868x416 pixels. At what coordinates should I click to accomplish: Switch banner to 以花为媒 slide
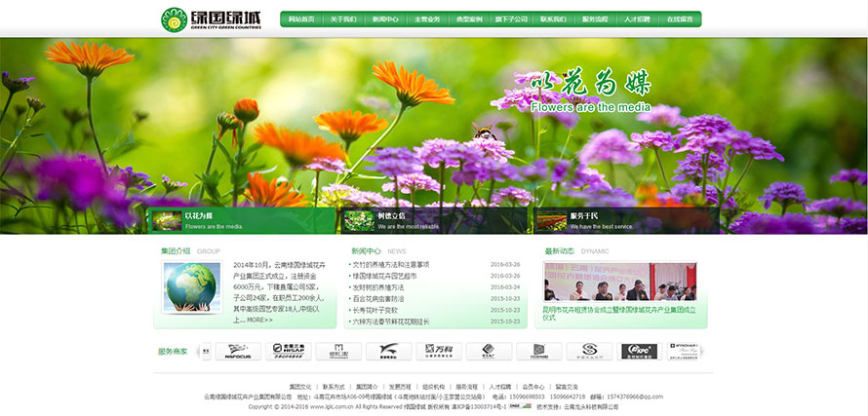[198, 220]
